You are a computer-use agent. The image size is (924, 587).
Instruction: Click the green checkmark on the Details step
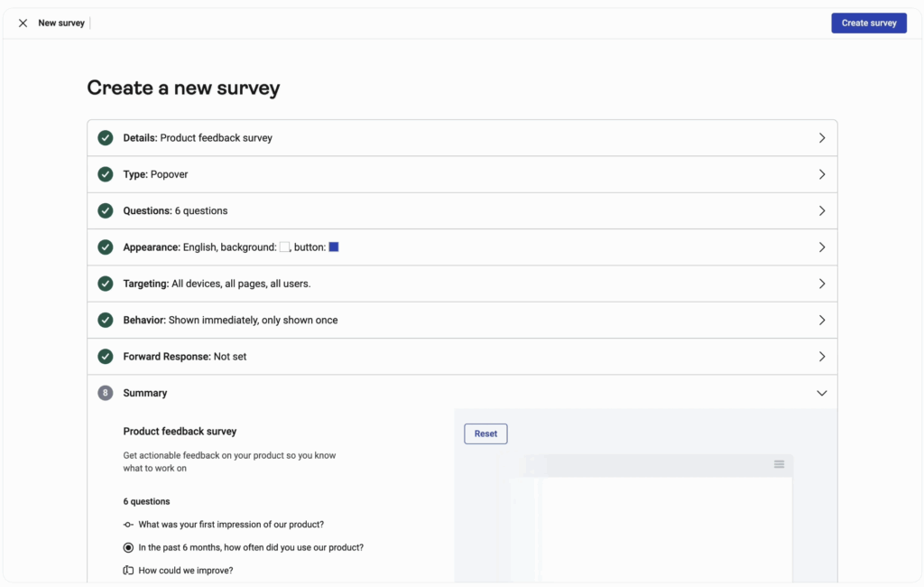[105, 137]
